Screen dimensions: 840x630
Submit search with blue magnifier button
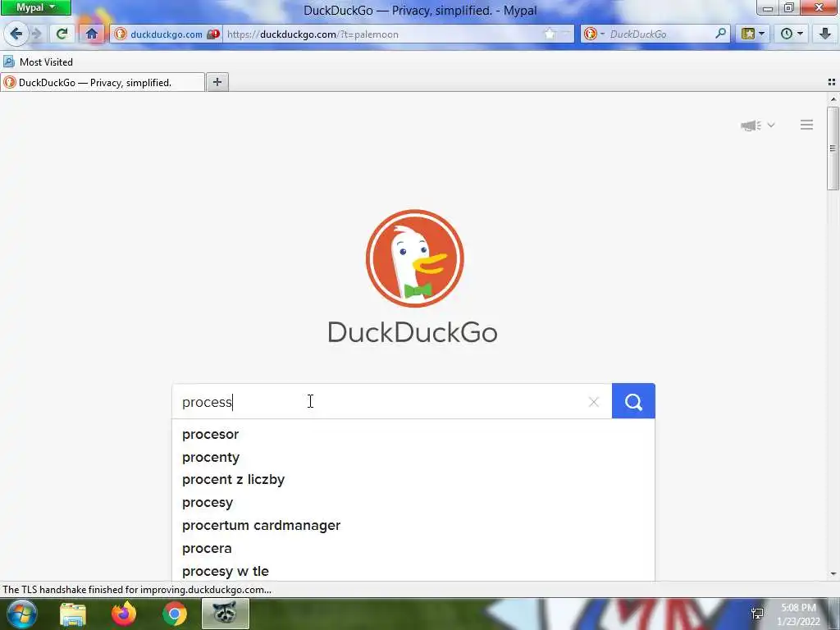tap(633, 401)
